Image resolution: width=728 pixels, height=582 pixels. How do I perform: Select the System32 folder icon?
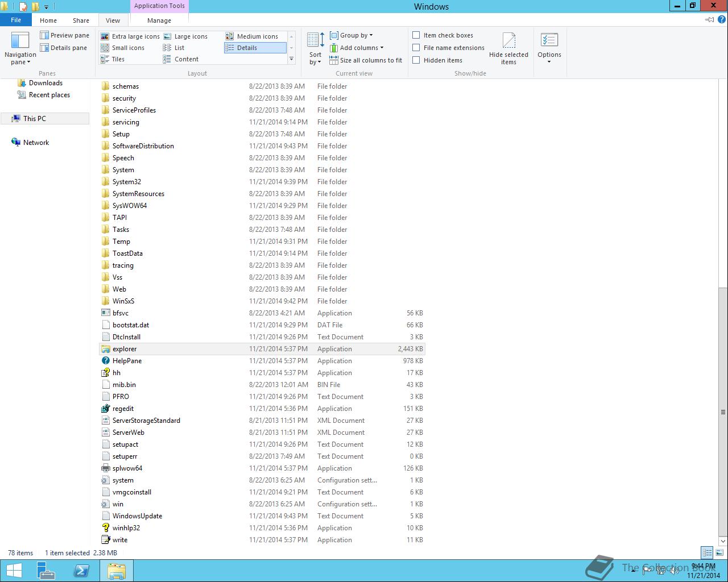[x=105, y=182]
